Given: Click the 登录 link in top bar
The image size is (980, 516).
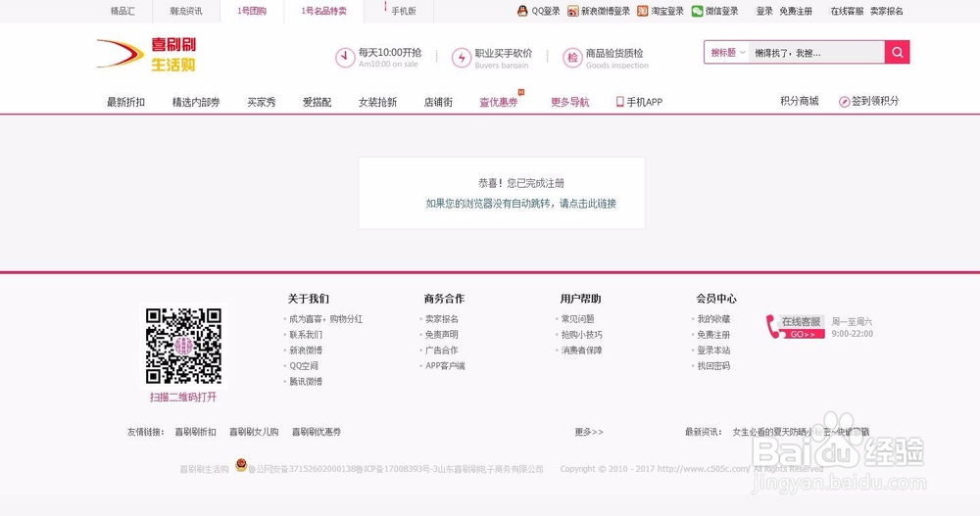Looking at the screenshot, I should (x=764, y=11).
